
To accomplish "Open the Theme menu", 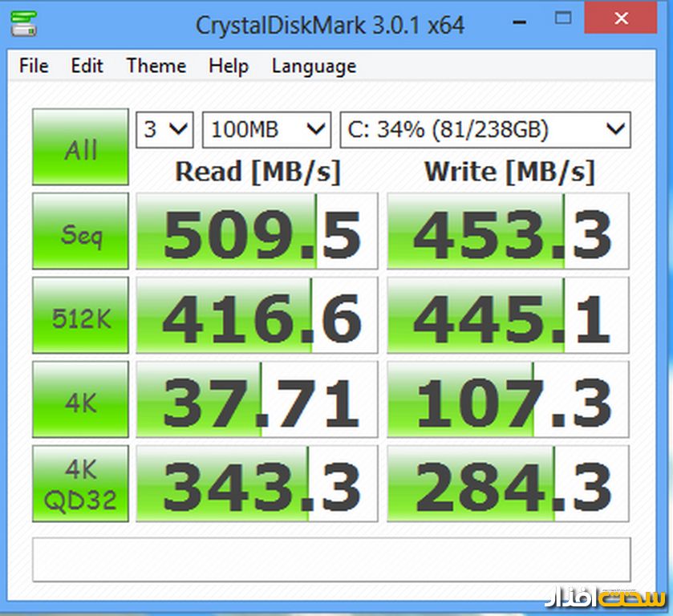I will [x=156, y=66].
